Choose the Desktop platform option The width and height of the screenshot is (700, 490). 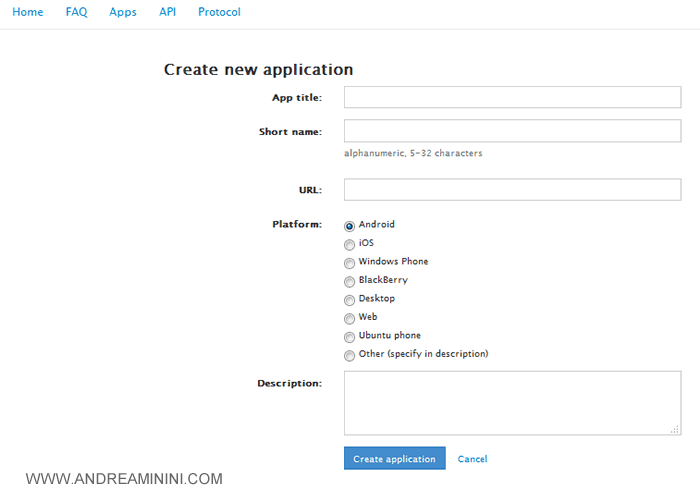pyautogui.click(x=349, y=300)
